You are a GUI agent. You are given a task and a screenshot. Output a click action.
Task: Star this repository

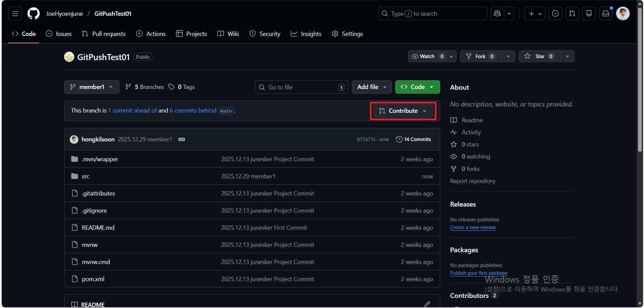pyautogui.click(x=540, y=56)
